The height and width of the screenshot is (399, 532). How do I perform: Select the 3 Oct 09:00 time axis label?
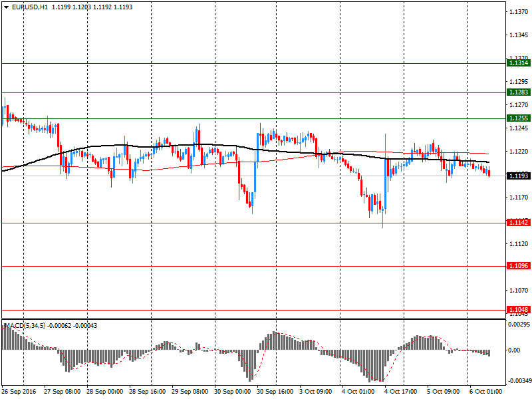[x=316, y=392]
